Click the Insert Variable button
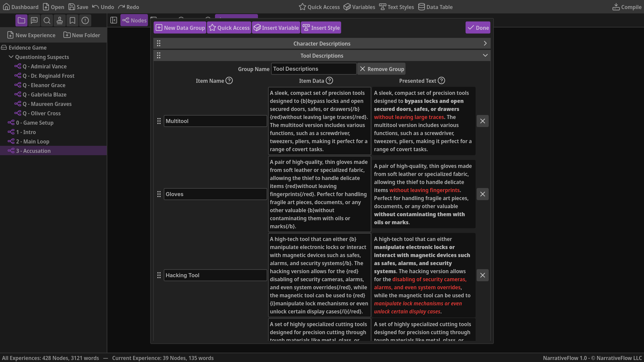The width and height of the screenshot is (644, 362). click(x=276, y=28)
